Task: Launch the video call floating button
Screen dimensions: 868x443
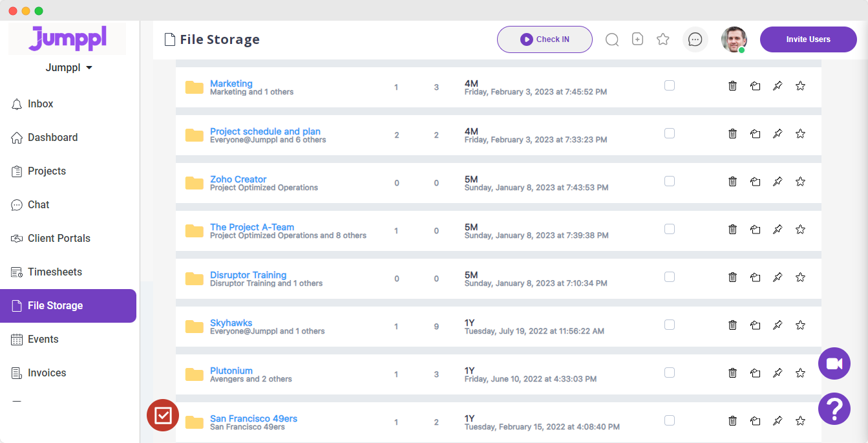Action: 834,363
